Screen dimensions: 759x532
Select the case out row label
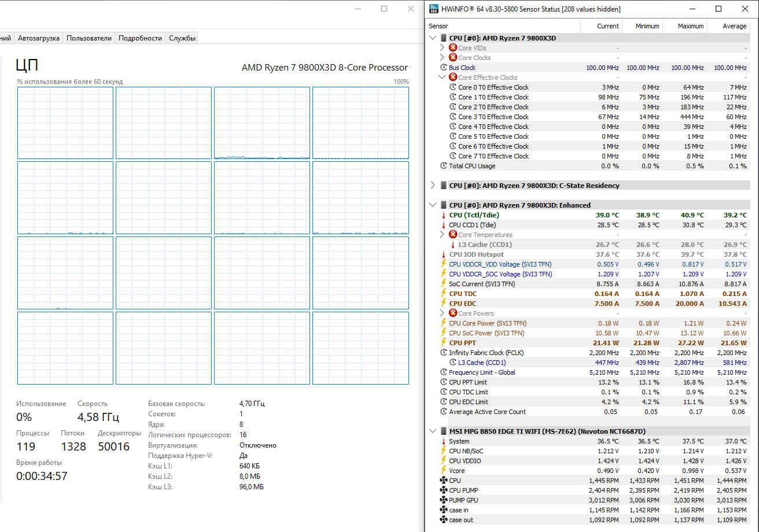tap(461, 520)
